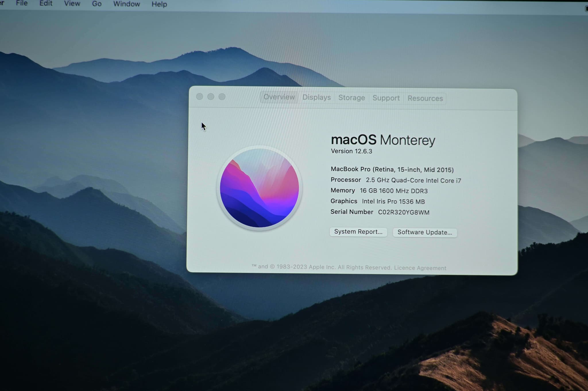
Task: Click the memory value 16 GB 1600 MHz DDR3
Action: [394, 191]
